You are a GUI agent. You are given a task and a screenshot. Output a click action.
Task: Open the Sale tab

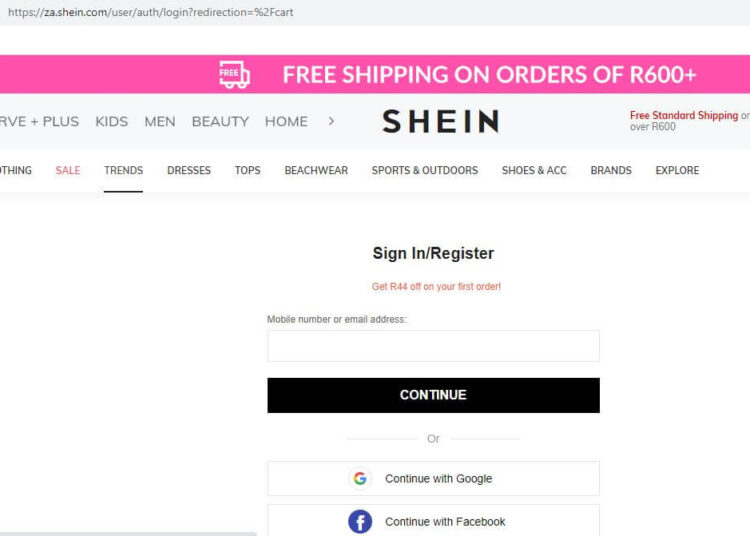point(68,171)
